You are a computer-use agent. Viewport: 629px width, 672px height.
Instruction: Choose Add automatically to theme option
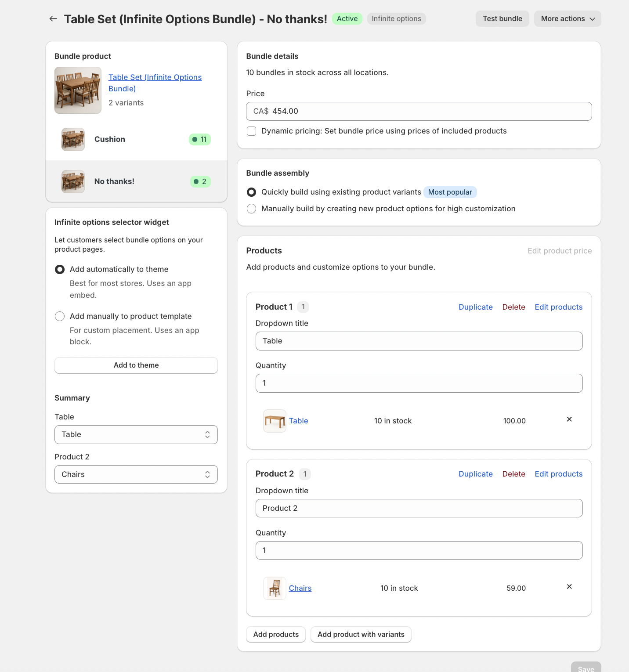(60, 269)
